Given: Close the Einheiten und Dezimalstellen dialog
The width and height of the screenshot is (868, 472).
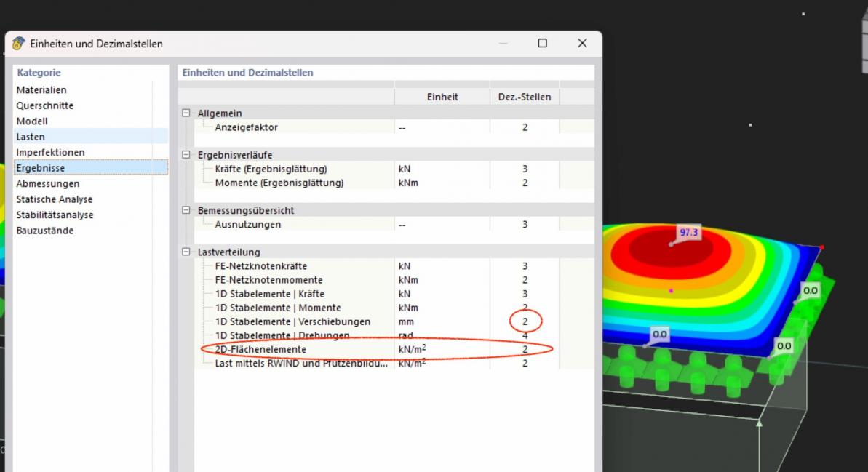Looking at the screenshot, I should (x=582, y=43).
